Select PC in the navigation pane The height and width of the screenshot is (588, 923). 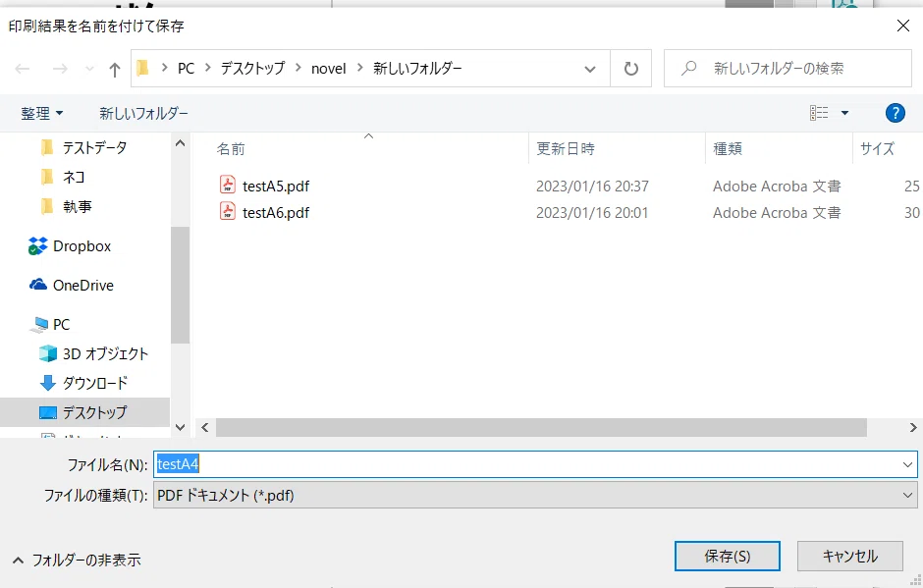tap(61, 324)
